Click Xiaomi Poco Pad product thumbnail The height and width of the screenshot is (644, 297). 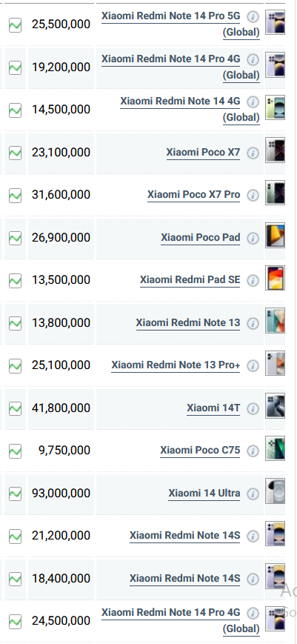coord(275,236)
